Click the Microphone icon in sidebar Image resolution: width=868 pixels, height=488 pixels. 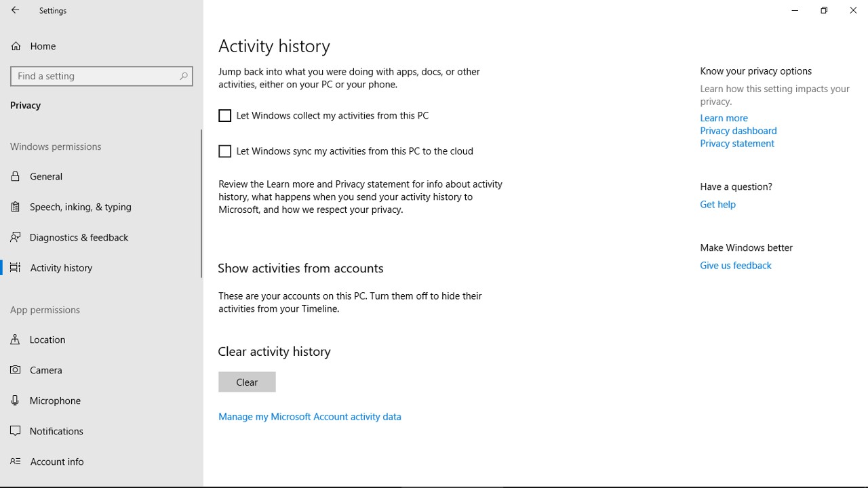(x=16, y=401)
